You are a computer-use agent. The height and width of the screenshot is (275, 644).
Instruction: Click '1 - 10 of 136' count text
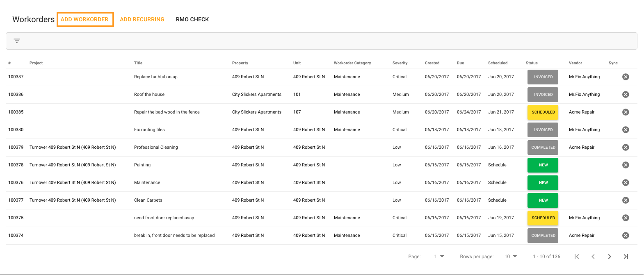[546, 257]
